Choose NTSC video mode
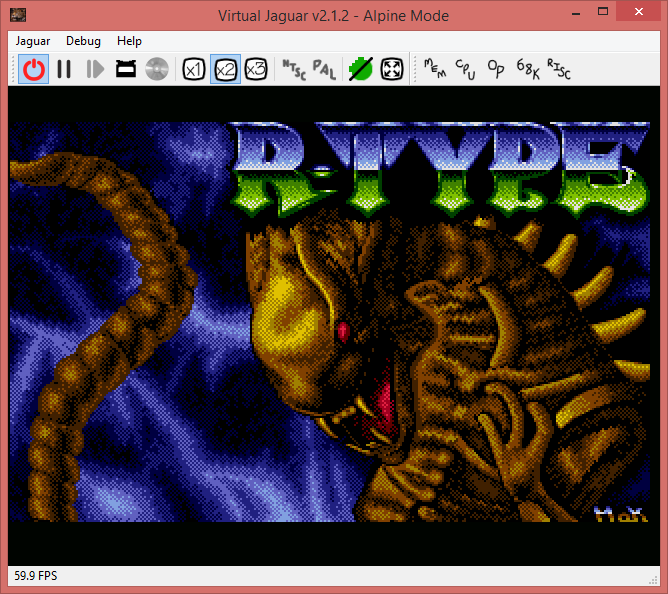This screenshot has width=668, height=594. (x=293, y=69)
